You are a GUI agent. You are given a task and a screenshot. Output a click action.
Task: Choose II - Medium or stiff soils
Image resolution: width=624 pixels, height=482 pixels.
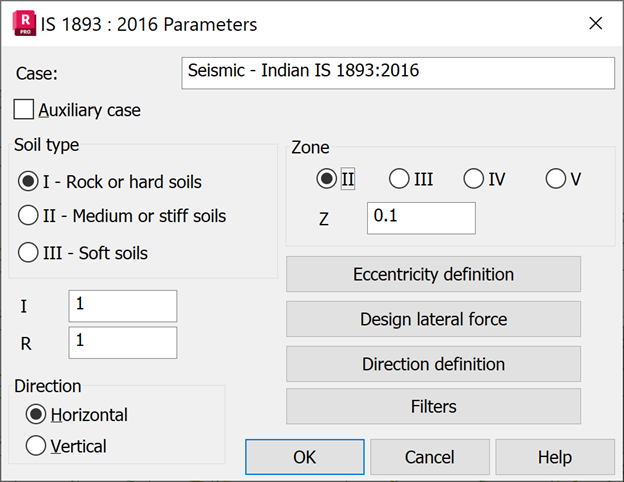[30, 216]
